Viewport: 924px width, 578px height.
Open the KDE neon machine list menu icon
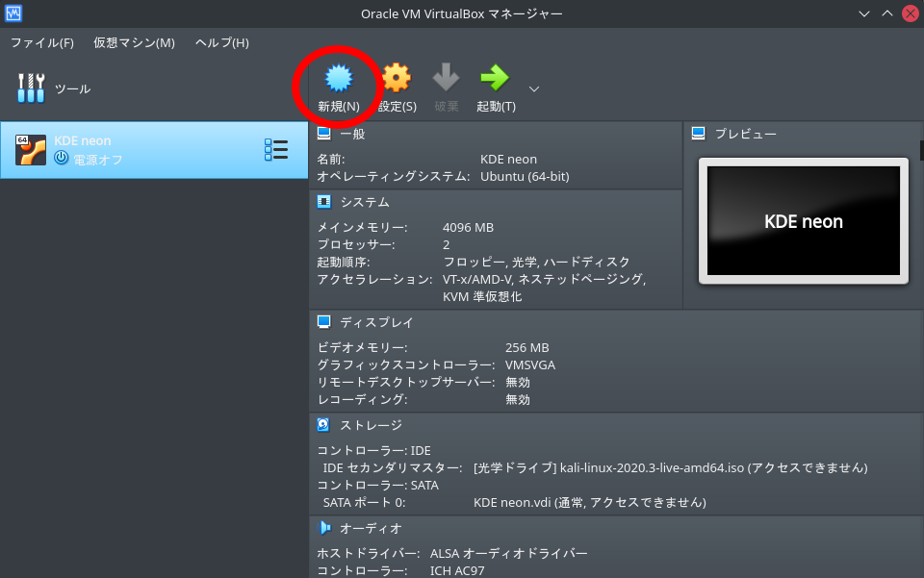(x=276, y=150)
